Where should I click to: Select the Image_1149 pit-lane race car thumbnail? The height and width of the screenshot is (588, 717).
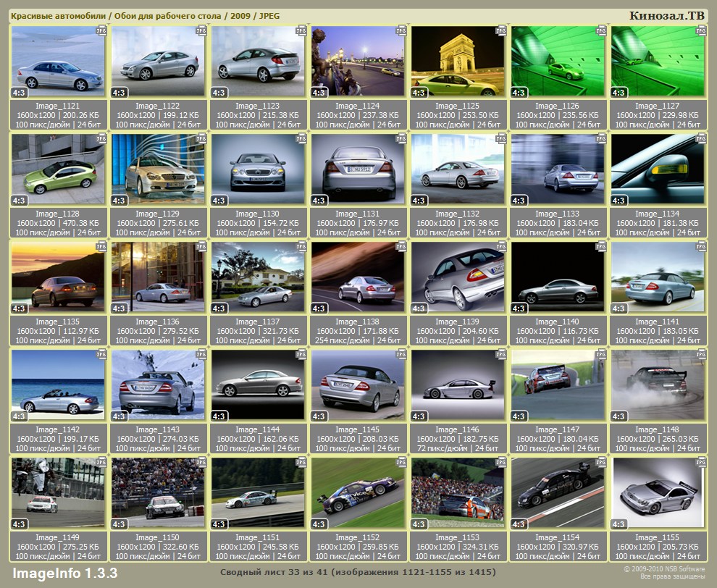click(x=58, y=493)
